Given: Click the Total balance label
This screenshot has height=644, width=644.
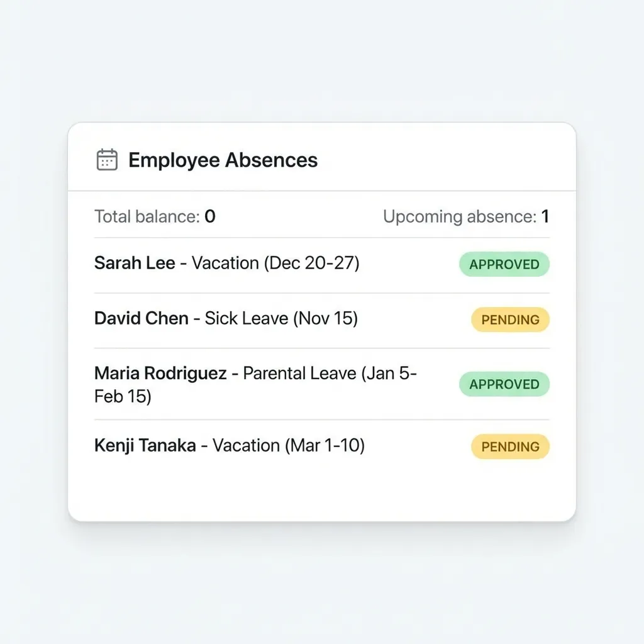Looking at the screenshot, I should click(147, 216).
